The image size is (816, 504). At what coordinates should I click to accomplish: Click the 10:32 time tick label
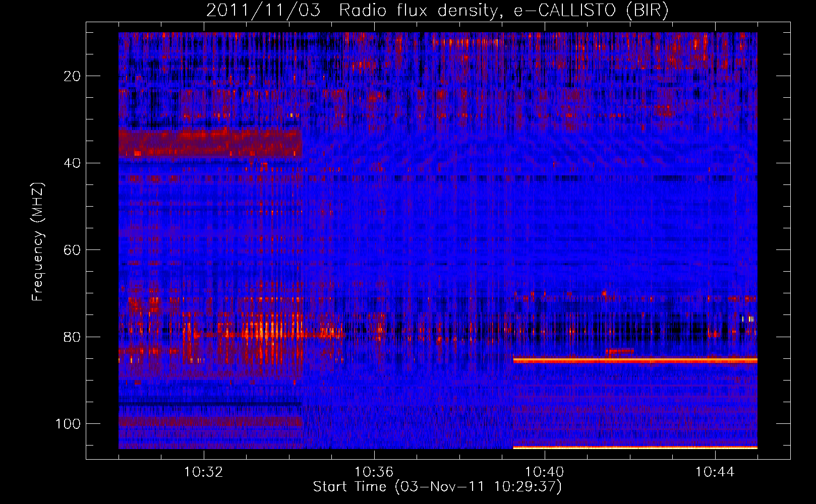point(204,472)
